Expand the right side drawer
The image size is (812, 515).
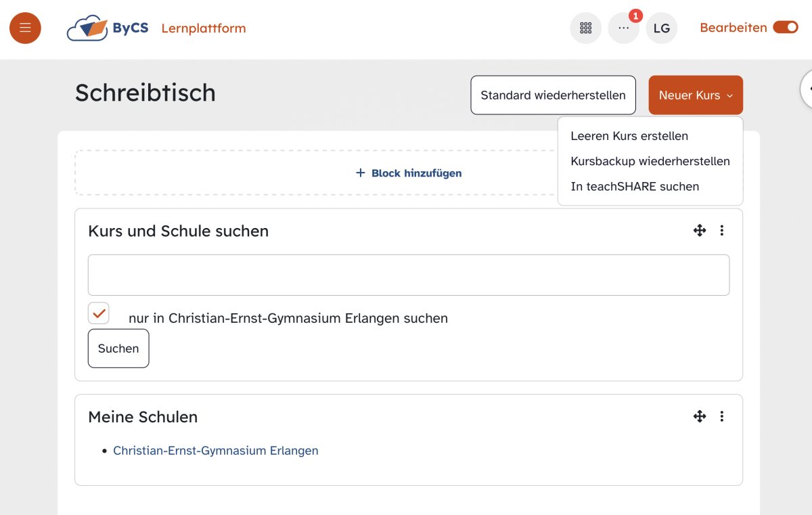point(807,89)
